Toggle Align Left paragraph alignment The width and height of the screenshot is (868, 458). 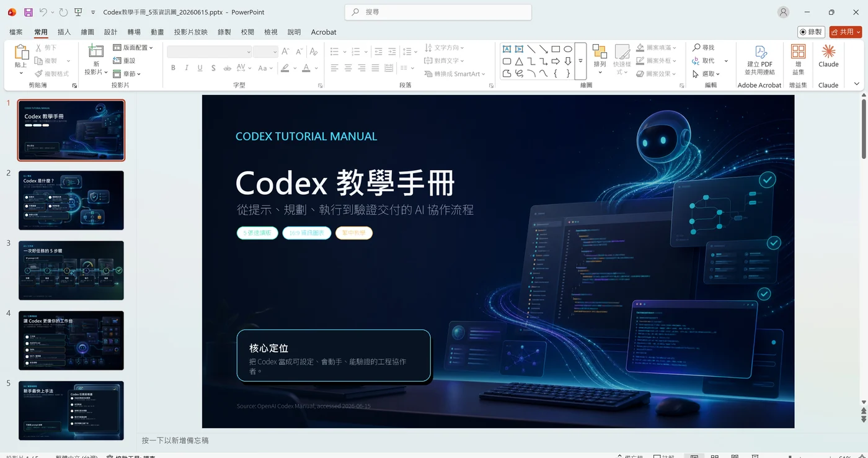[x=335, y=68]
